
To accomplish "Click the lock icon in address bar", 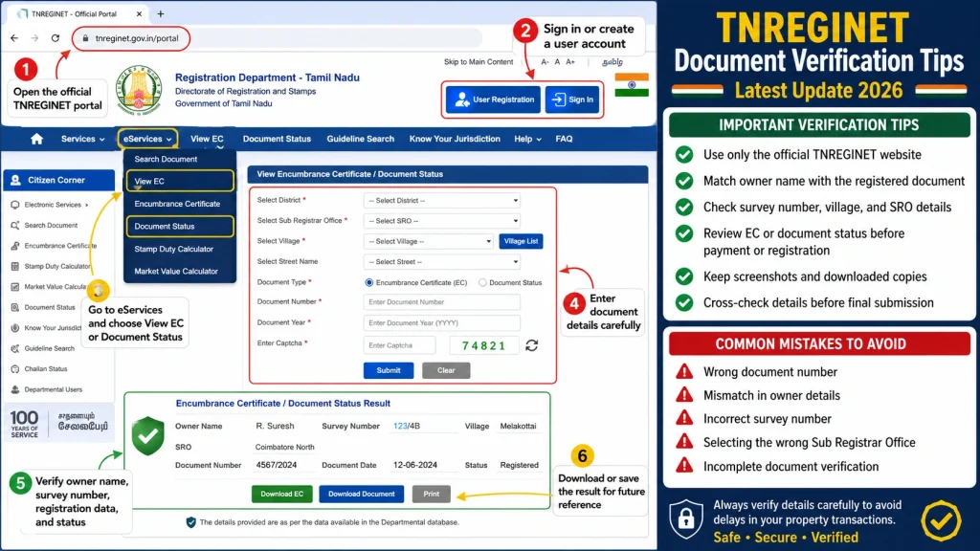I will pyautogui.click(x=85, y=38).
